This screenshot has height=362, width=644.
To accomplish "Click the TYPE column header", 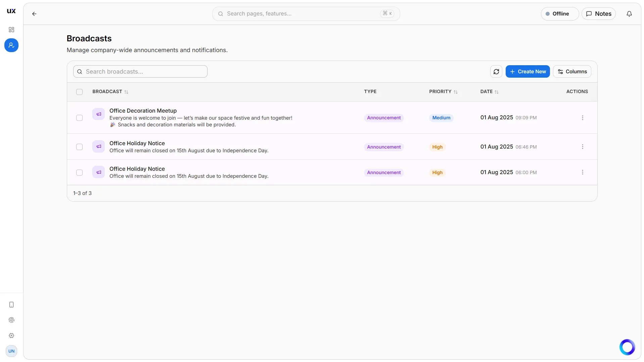I will click(x=370, y=91).
